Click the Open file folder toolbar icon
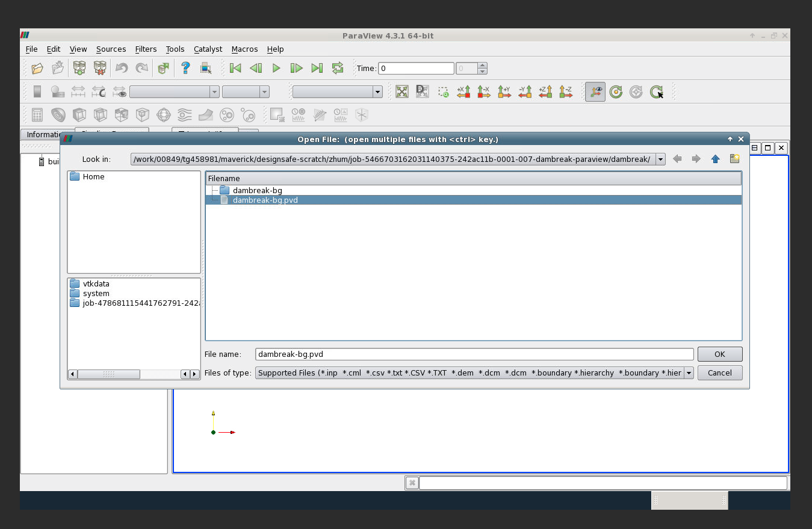The width and height of the screenshot is (812, 529). [x=37, y=68]
